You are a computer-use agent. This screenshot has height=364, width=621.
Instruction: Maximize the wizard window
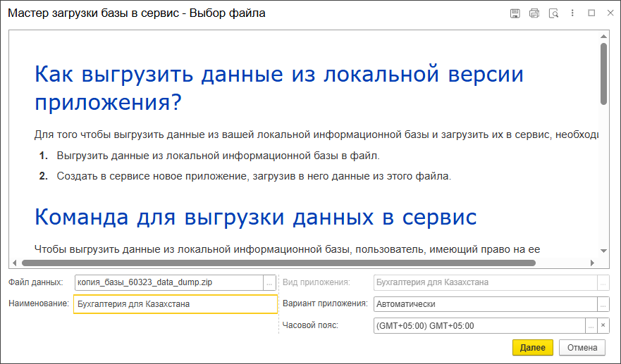(x=591, y=13)
